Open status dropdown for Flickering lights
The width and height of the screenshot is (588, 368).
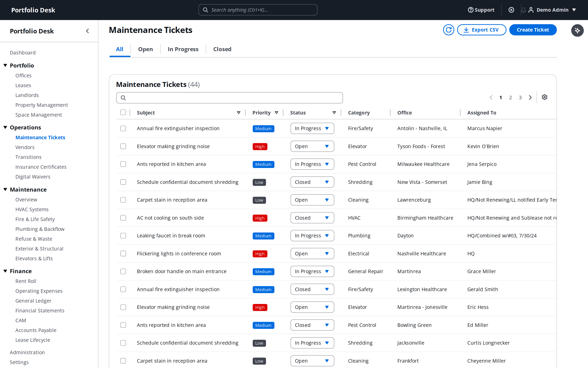tap(312, 254)
